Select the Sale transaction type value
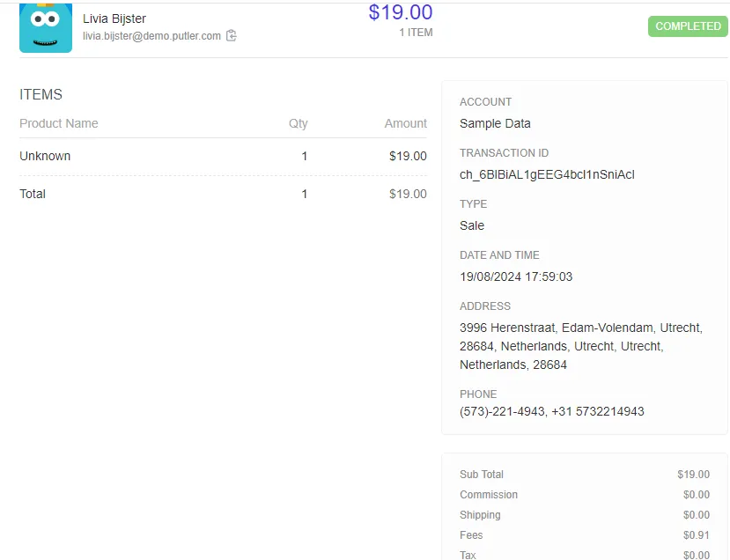The width and height of the screenshot is (730, 560). coord(472,225)
